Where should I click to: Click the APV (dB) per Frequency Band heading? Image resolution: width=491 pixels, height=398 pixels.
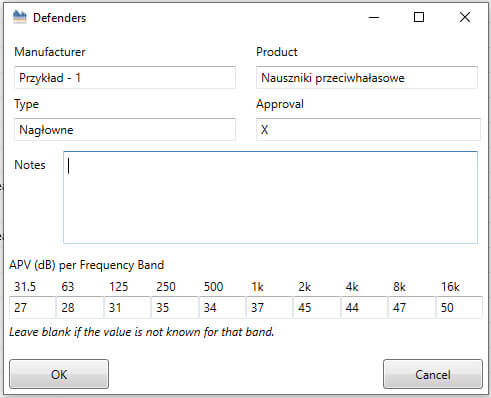point(87,265)
